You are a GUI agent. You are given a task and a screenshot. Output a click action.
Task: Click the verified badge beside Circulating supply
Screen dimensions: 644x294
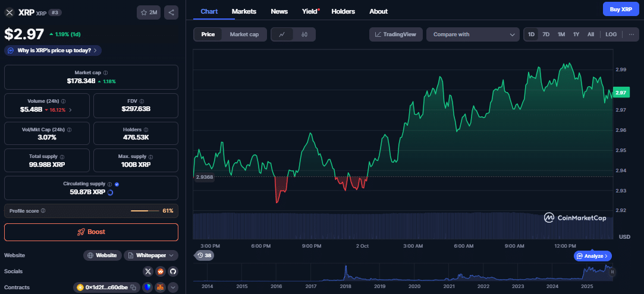click(117, 184)
